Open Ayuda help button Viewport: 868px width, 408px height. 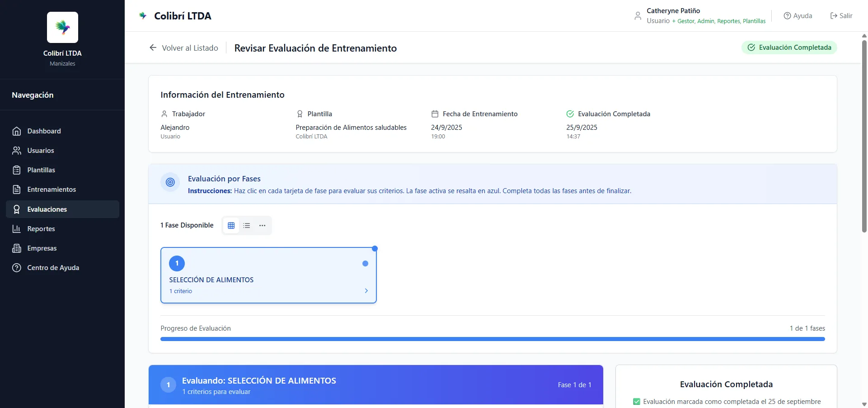[x=798, y=16]
